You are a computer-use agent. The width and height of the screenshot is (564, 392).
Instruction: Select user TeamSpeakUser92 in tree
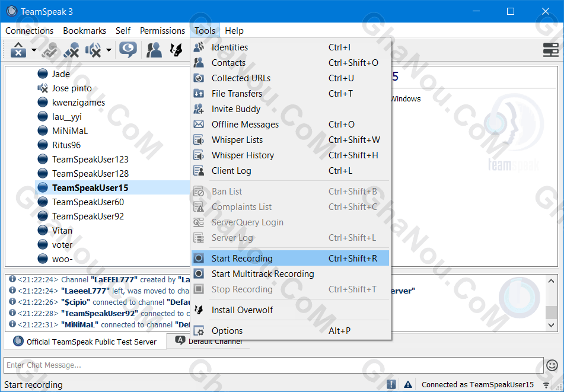click(88, 216)
